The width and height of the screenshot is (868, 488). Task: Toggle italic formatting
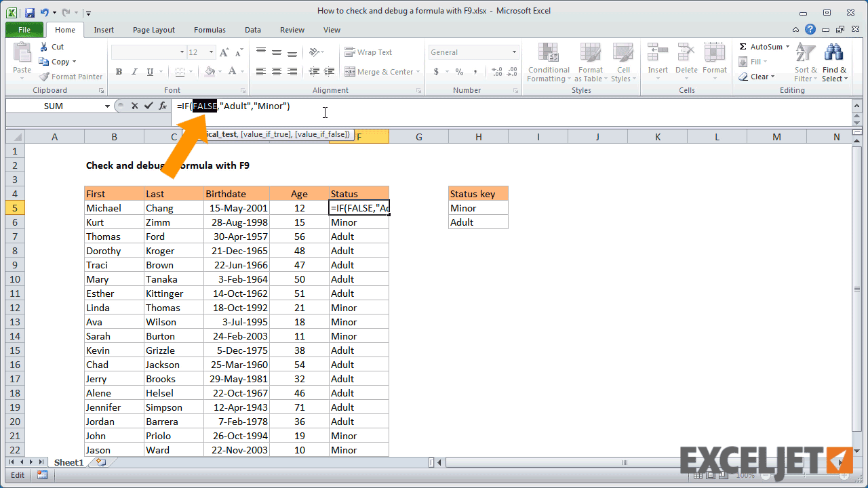click(134, 71)
